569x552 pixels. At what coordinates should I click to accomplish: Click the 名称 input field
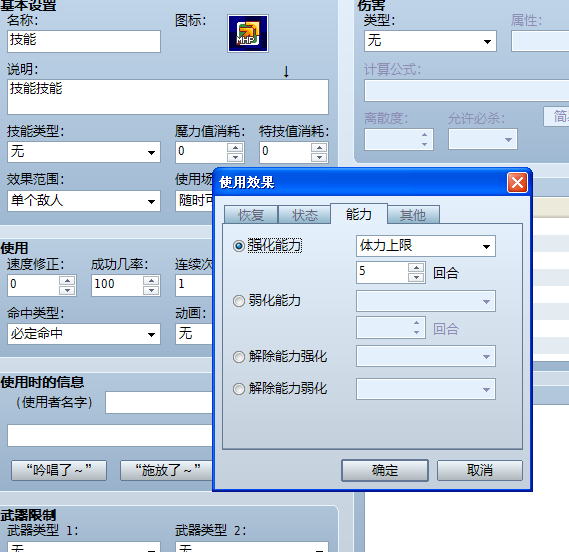pyautogui.click(x=84, y=41)
